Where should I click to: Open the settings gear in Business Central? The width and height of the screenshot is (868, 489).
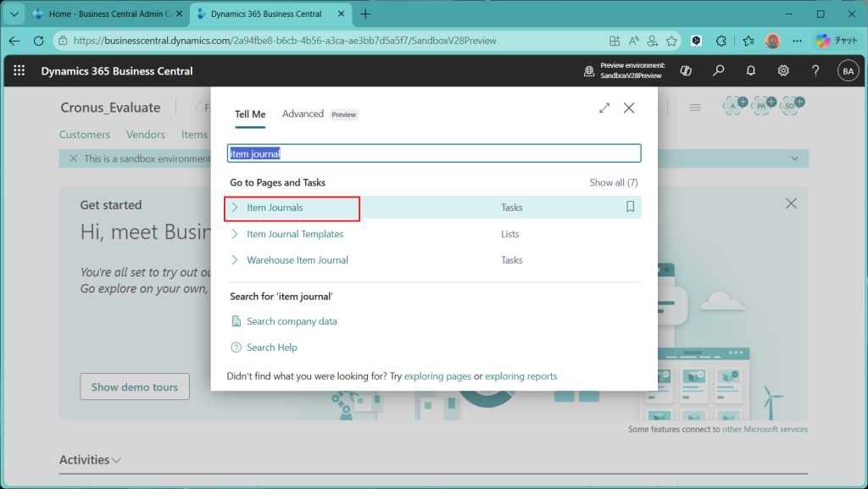tap(783, 71)
